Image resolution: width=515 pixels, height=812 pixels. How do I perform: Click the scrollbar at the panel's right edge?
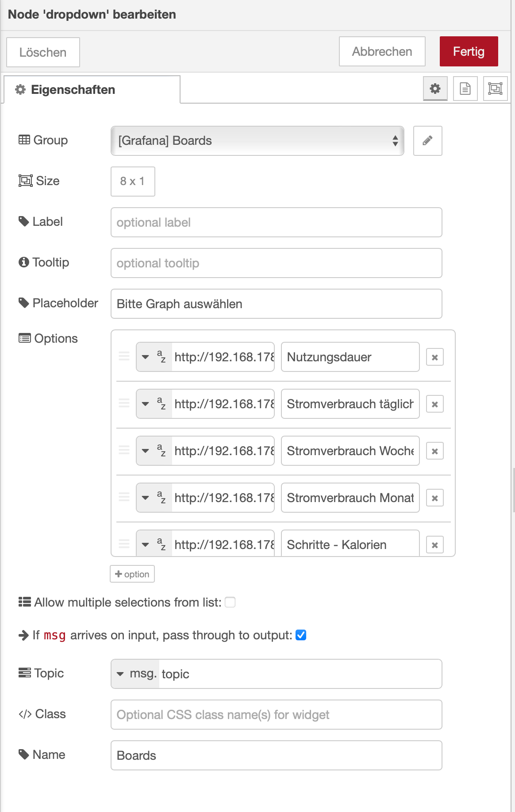point(513,489)
